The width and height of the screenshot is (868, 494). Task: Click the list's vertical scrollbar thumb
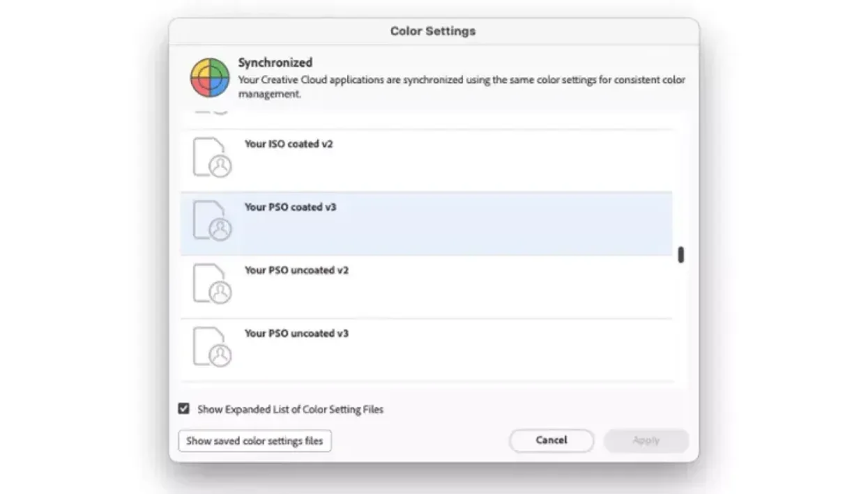tap(680, 255)
